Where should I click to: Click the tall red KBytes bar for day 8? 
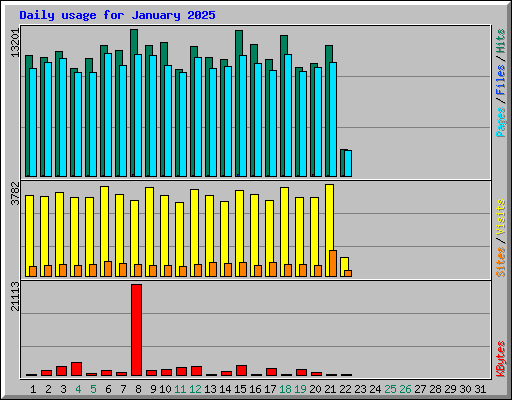(x=136, y=330)
